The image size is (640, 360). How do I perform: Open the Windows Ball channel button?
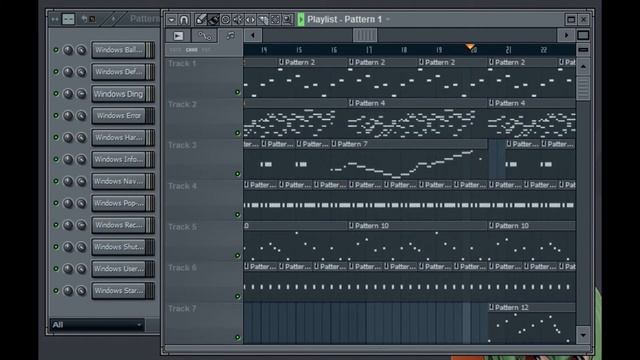(119, 50)
